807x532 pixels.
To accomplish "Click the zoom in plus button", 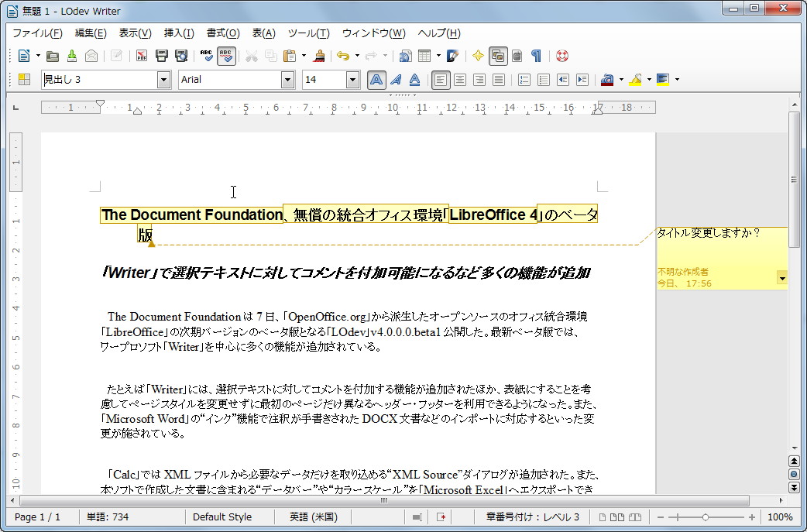I will tap(752, 517).
